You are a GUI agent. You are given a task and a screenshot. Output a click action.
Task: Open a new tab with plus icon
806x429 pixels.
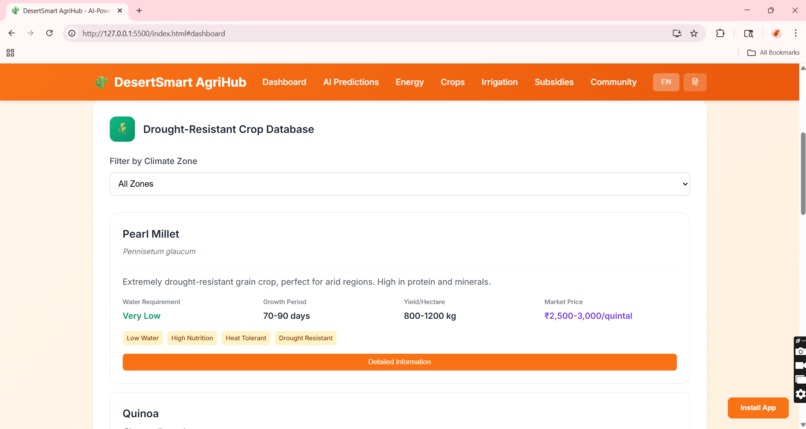click(139, 10)
